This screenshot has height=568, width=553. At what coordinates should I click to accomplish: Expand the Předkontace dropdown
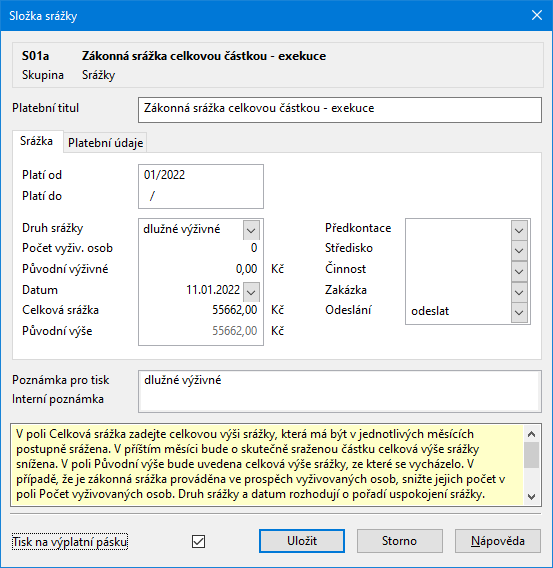pyautogui.click(x=519, y=230)
